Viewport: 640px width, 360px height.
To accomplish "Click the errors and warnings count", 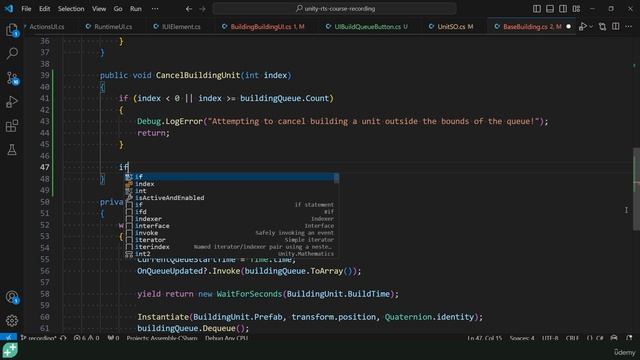I will 87,338.
